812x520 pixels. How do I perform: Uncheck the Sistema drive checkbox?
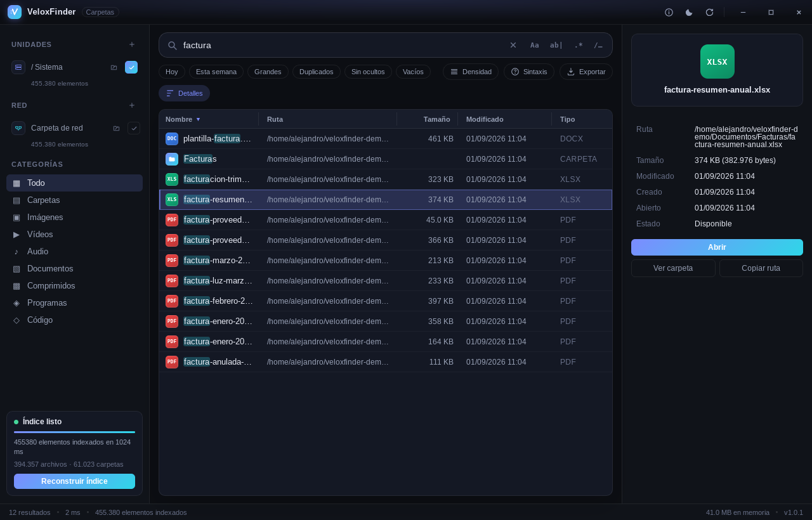(x=131, y=67)
